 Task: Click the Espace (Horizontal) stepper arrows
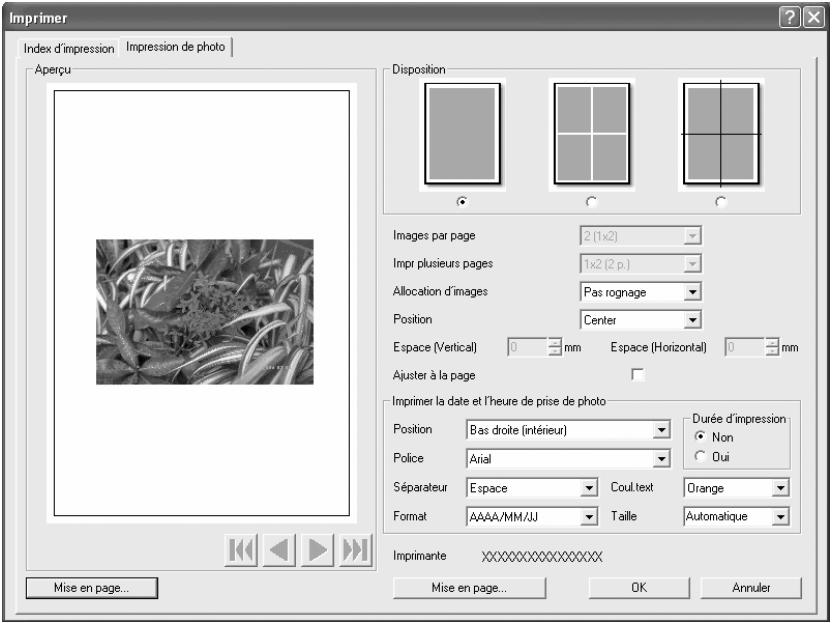(772, 348)
